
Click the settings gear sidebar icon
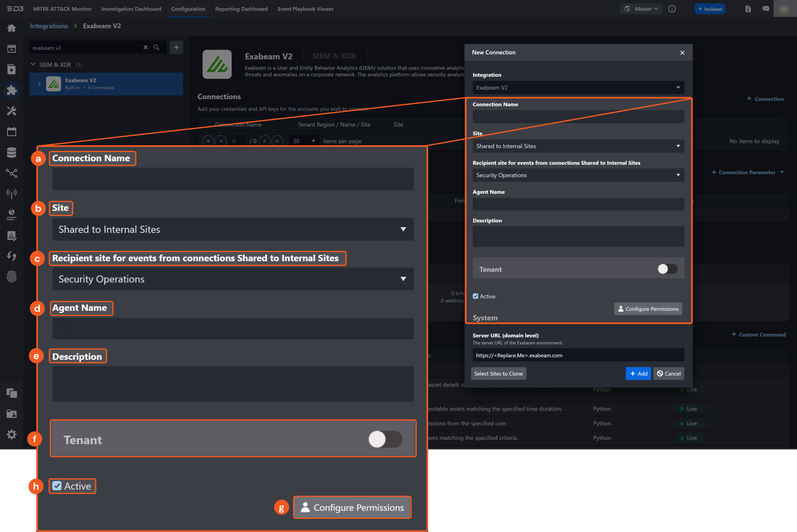pyautogui.click(x=12, y=434)
